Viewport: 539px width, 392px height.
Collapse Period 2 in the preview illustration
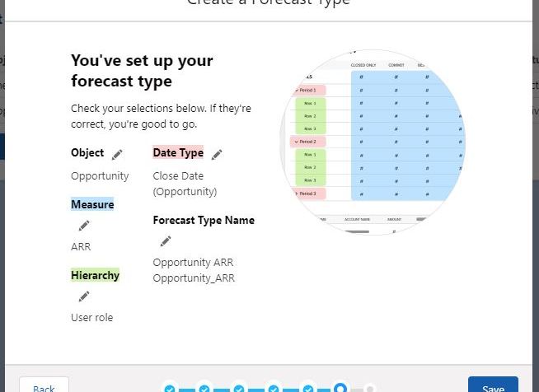(298, 142)
